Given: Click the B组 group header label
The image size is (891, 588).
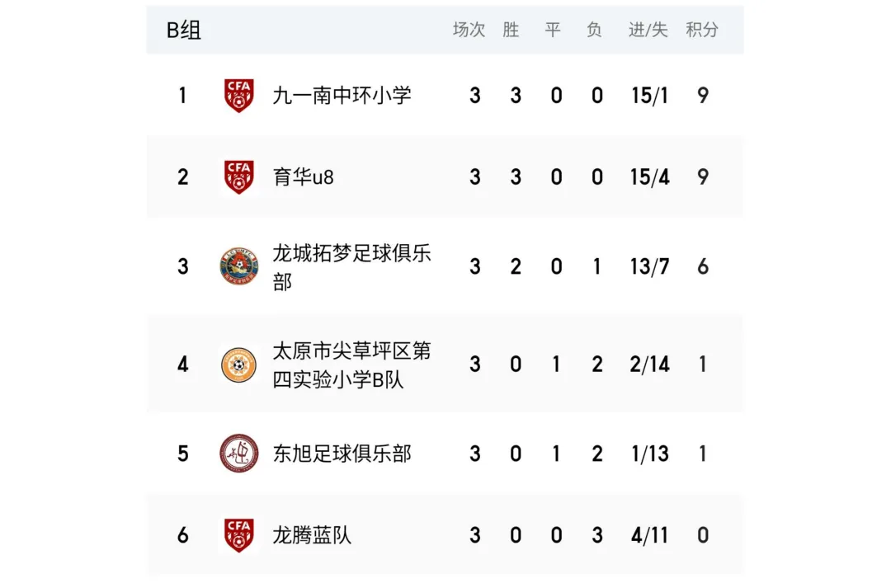Looking at the screenshot, I should [x=183, y=31].
